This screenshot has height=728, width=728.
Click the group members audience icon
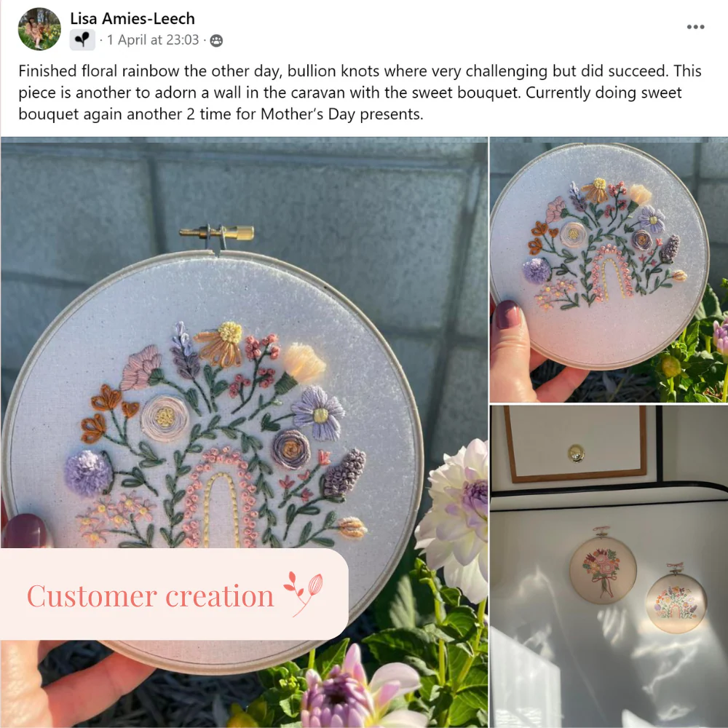pos(216,41)
